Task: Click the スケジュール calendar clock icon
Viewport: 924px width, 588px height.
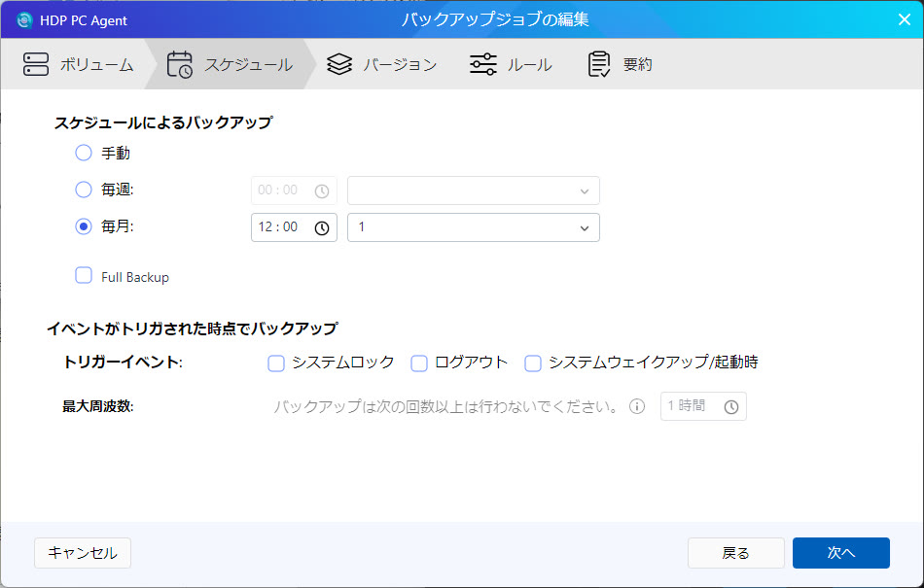Action: pyautogui.click(x=180, y=65)
